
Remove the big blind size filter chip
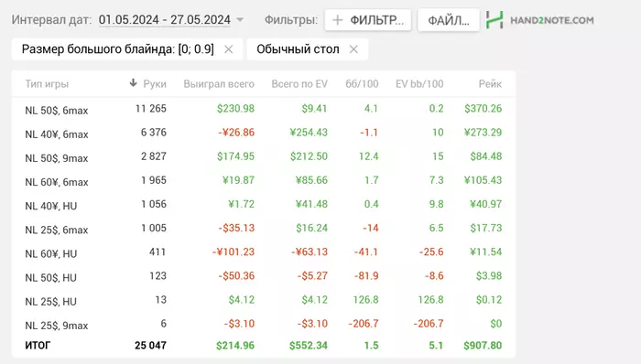point(229,49)
